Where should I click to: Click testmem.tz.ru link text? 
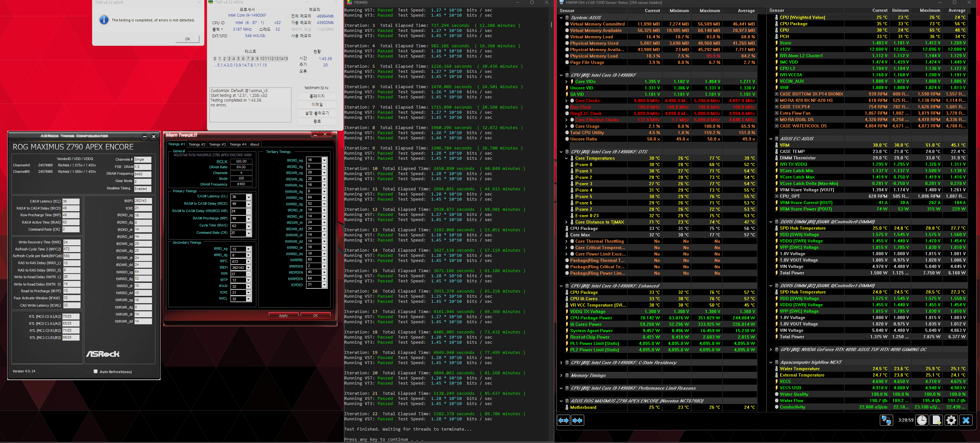click(316, 88)
